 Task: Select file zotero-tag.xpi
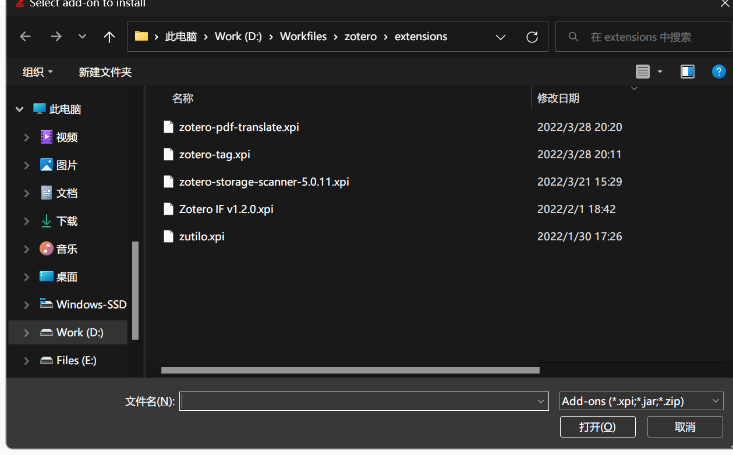[x=215, y=154]
